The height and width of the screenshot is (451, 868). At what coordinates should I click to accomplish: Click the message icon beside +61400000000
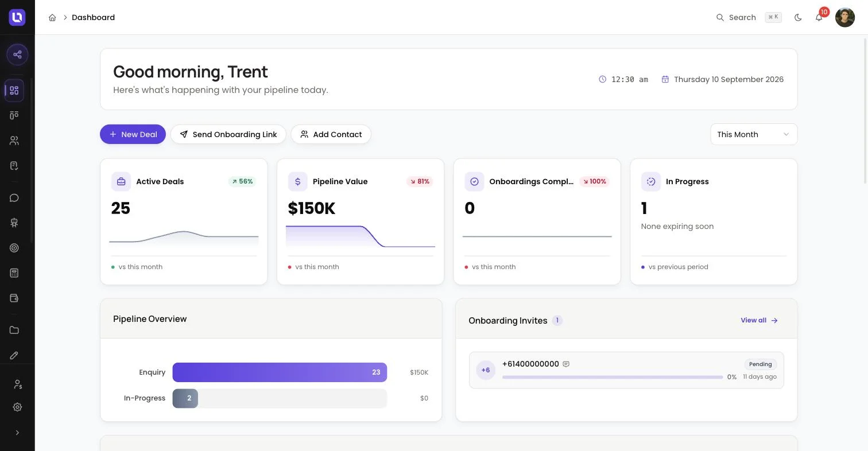[566, 364]
